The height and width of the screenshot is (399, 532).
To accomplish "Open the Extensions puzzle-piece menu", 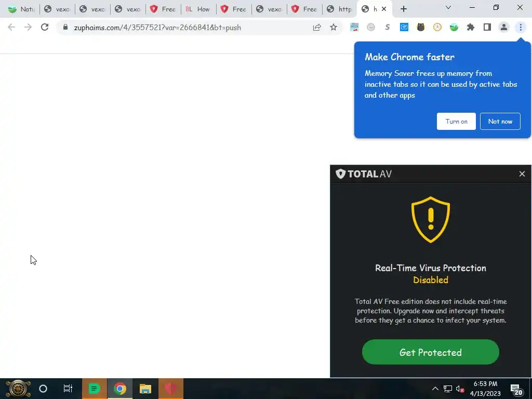I will tap(471, 27).
